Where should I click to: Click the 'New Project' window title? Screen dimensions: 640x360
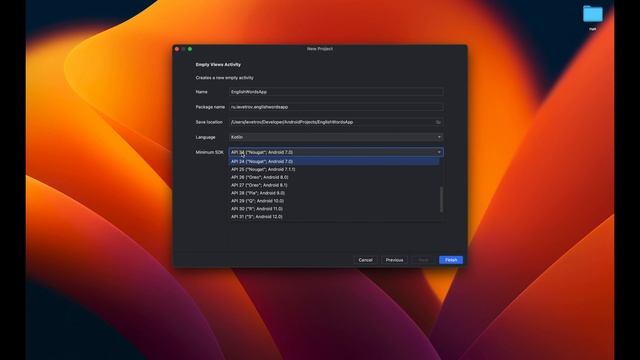click(320, 49)
